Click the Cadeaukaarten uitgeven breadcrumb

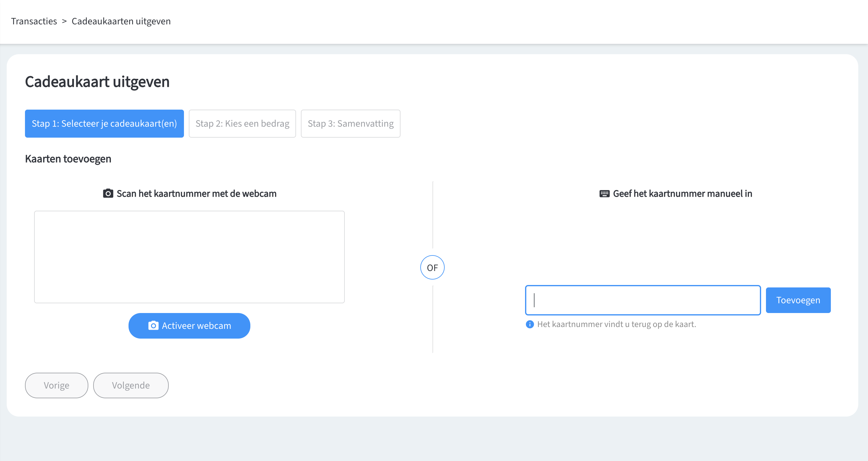(121, 21)
